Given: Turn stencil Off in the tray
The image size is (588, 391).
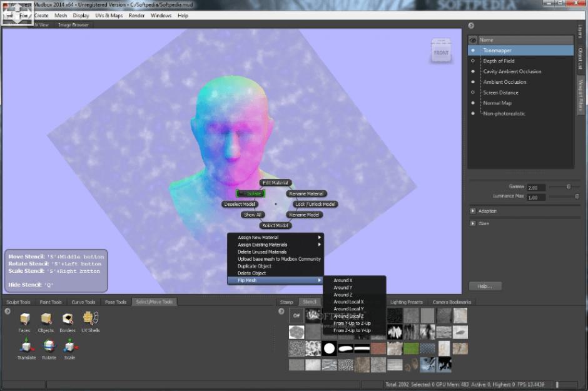Looking at the screenshot, I should [297, 316].
